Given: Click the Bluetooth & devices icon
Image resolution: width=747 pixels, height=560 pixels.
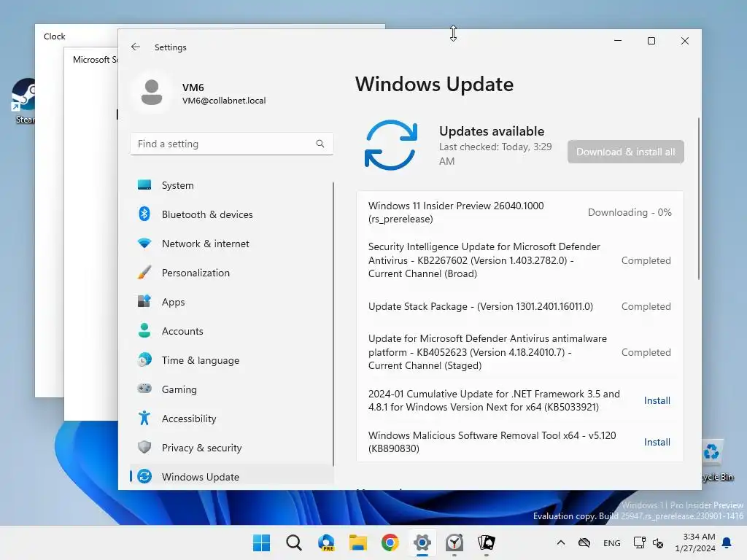Looking at the screenshot, I should (x=144, y=214).
